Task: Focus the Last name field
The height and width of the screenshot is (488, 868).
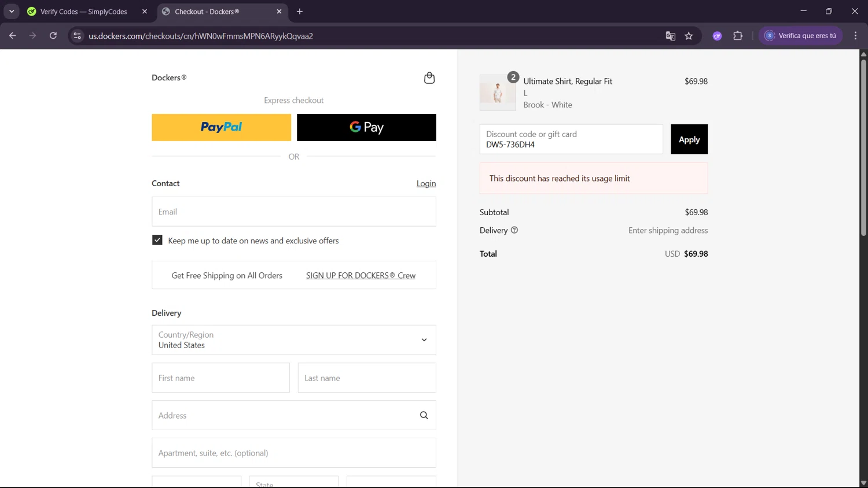Action: [x=367, y=378]
